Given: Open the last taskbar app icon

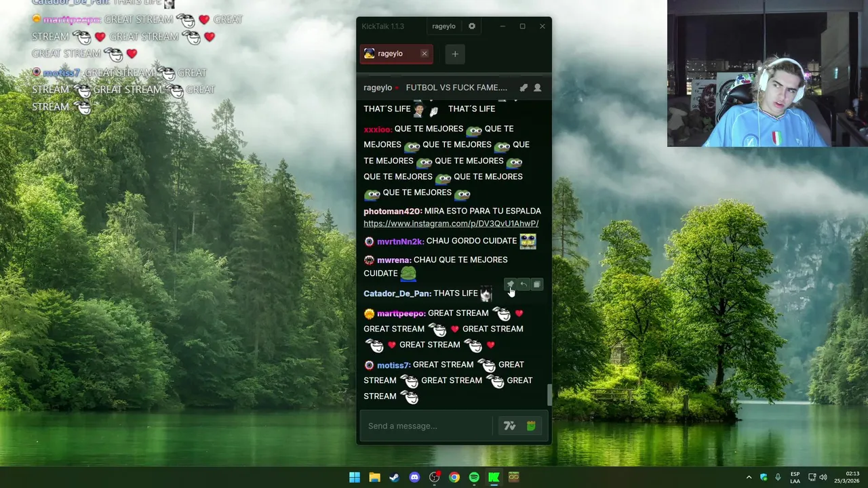Looking at the screenshot, I should pyautogui.click(x=514, y=477).
